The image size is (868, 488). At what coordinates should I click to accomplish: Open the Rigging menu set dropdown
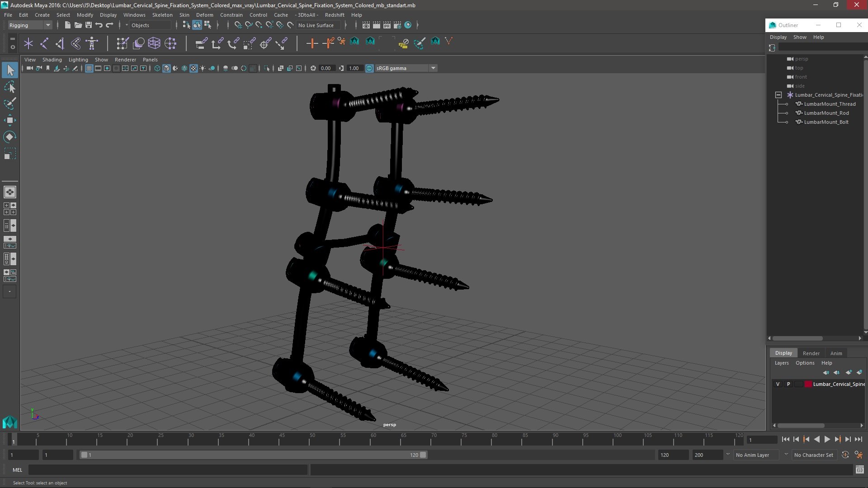(30, 25)
